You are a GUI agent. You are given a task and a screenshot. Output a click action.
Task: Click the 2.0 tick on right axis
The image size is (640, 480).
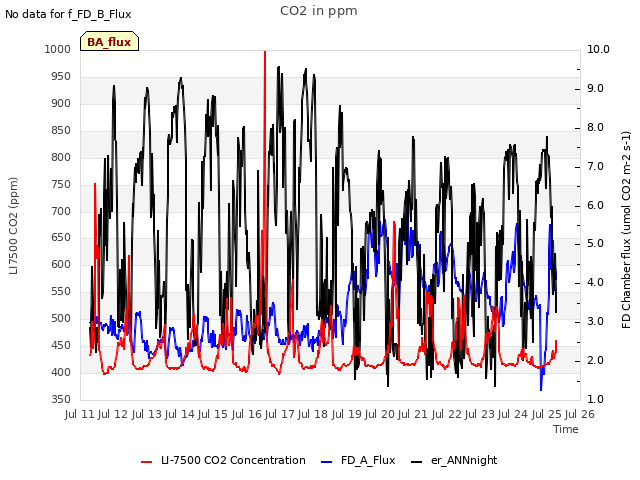click(595, 360)
